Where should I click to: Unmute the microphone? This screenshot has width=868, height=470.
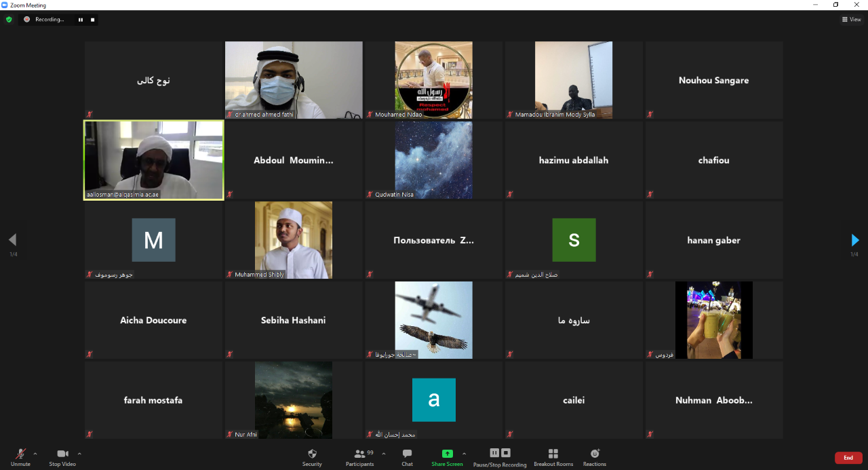click(20, 457)
